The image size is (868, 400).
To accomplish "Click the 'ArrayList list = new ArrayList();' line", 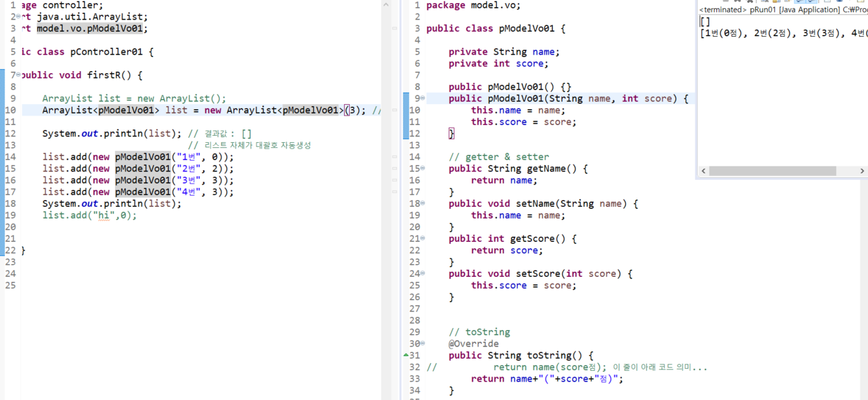I will pyautogui.click(x=134, y=98).
